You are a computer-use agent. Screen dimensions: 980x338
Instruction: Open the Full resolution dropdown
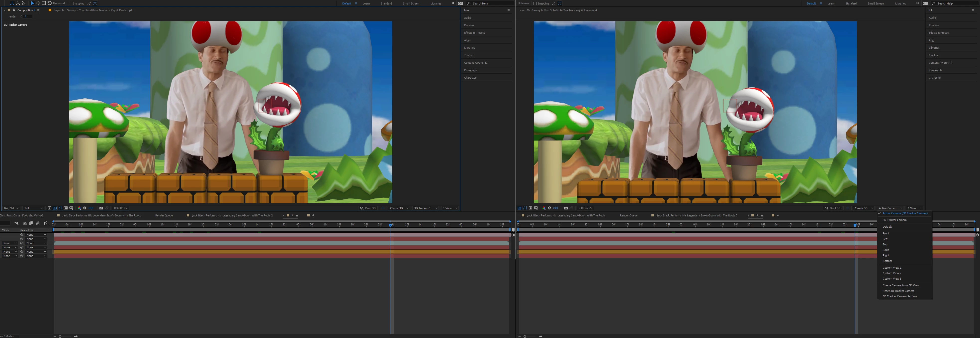tap(33, 208)
